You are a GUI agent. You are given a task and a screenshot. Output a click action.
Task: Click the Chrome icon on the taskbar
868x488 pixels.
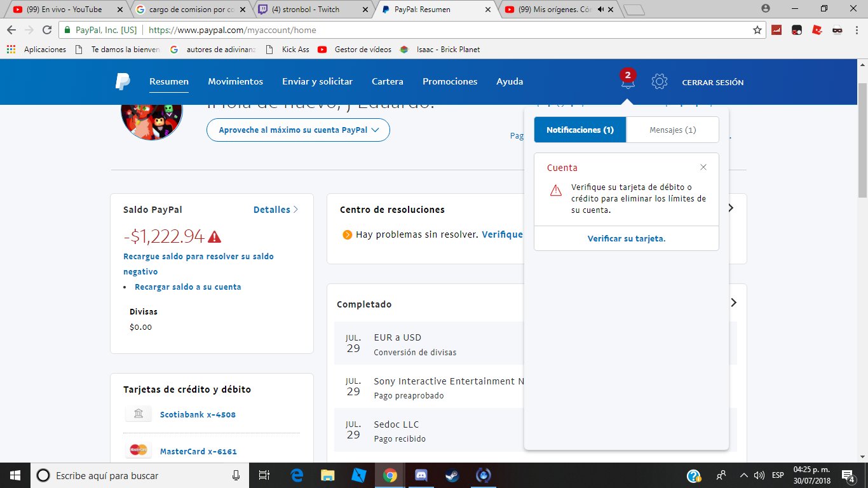point(390,475)
